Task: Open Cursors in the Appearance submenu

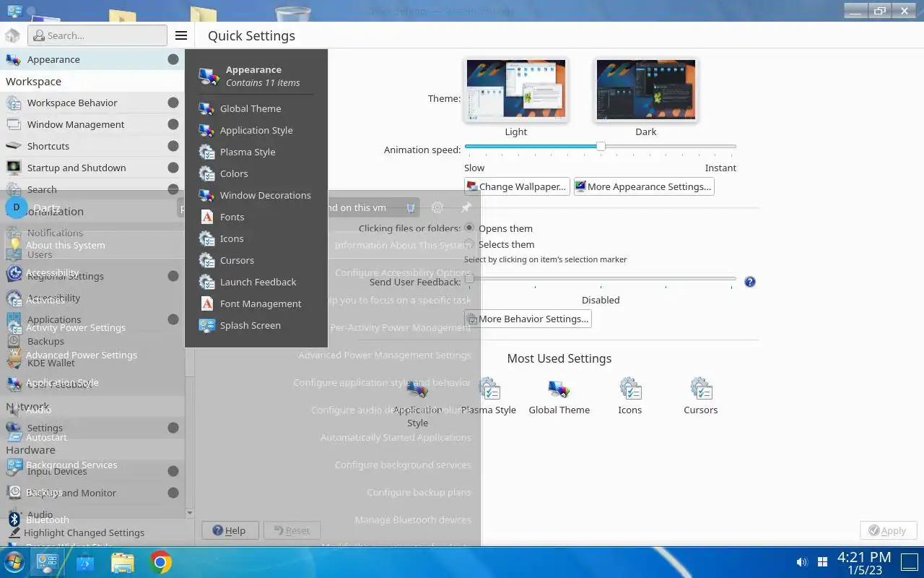Action: click(x=256, y=260)
